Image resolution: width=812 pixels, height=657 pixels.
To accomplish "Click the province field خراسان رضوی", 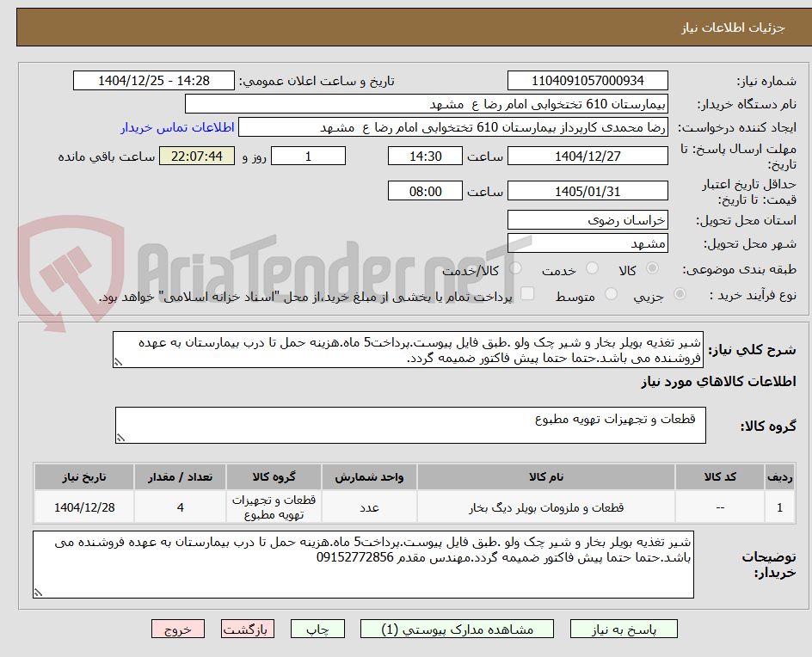I will click(587, 220).
